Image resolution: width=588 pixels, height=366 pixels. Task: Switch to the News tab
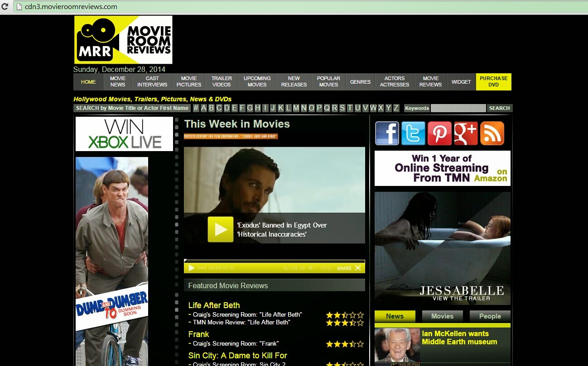pyautogui.click(x=395, y=316)
